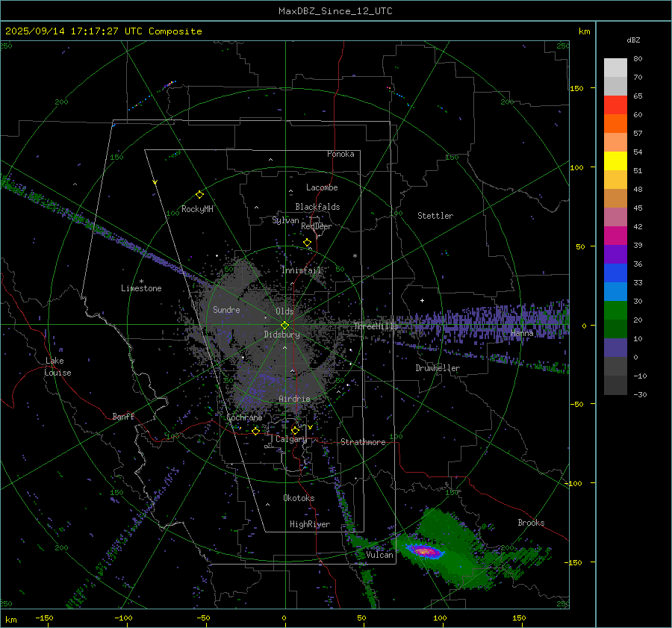Click the yellow diamond marker right of Cochrane
Viewport: 672px width, 628px height.
tap(255, 431)
